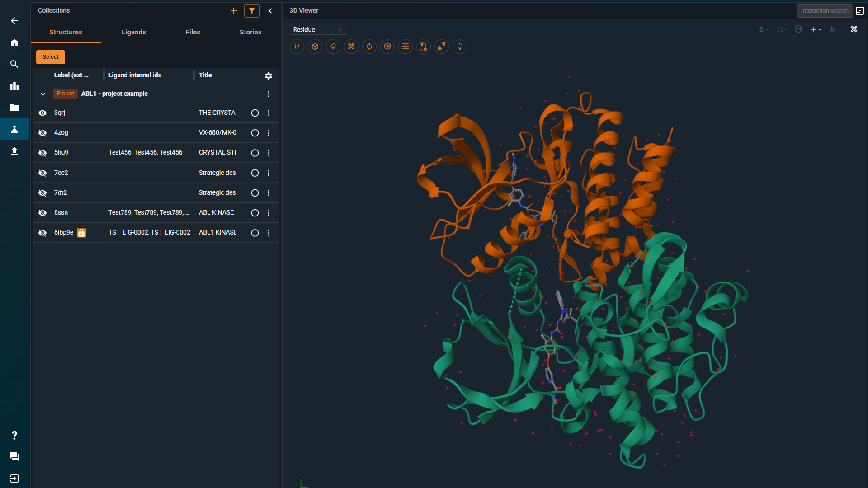This screenshot has height=488, width=868.
Task: Click the upload icon in left sidebar
Action: coord(14,151)
